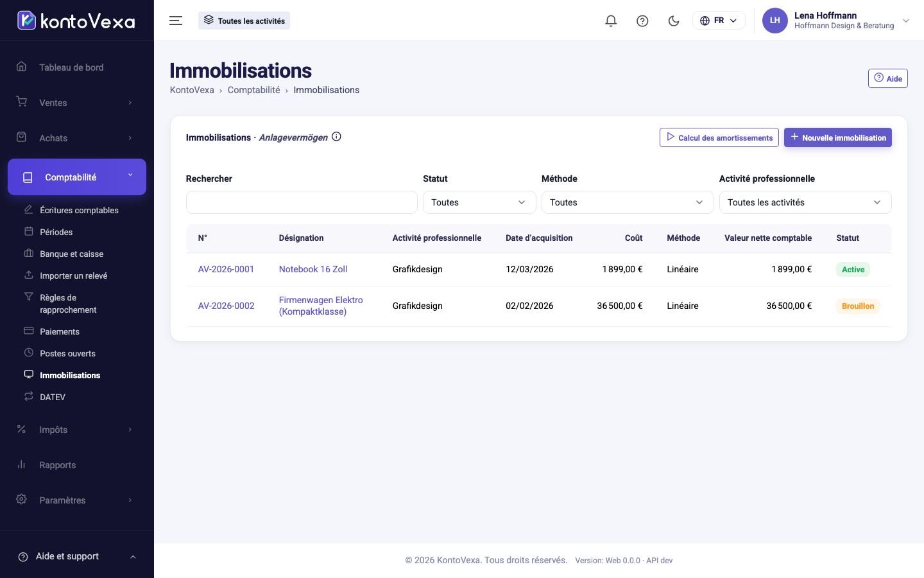924x578 pixels.
Task: Open Périodes in sidebar
Action: click(x=56, y=232)
